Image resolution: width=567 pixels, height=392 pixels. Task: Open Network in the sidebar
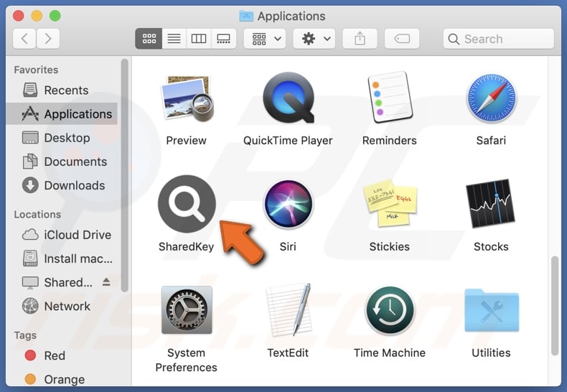tap(62, 307)
